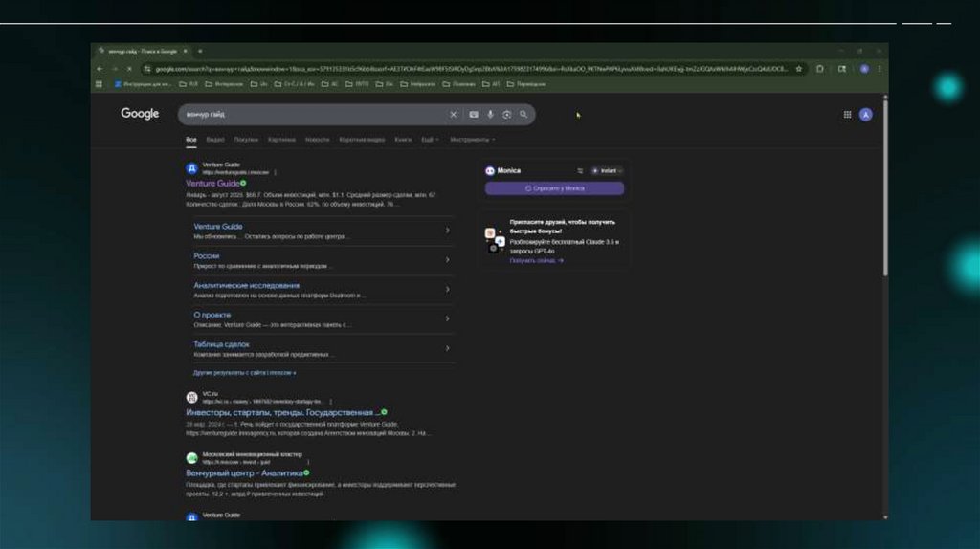Click the browser address bar URL
The height and width of the screenshot is (549, 980).
click(x=472, y=69)
